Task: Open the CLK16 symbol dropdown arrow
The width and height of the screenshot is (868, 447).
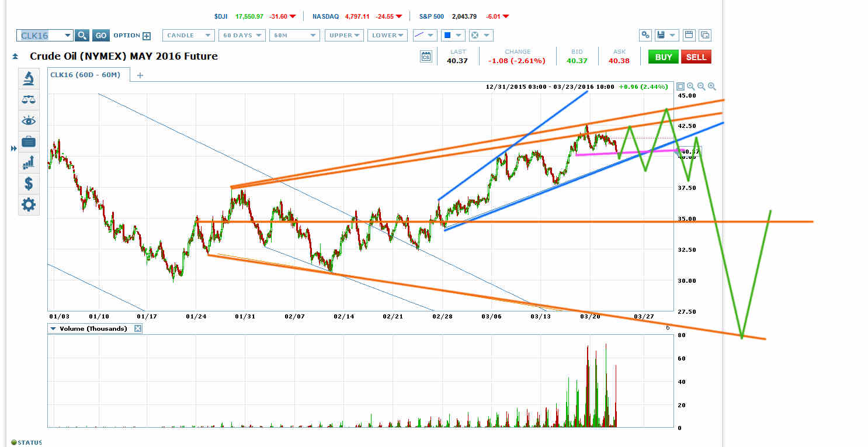Action: 68,36
